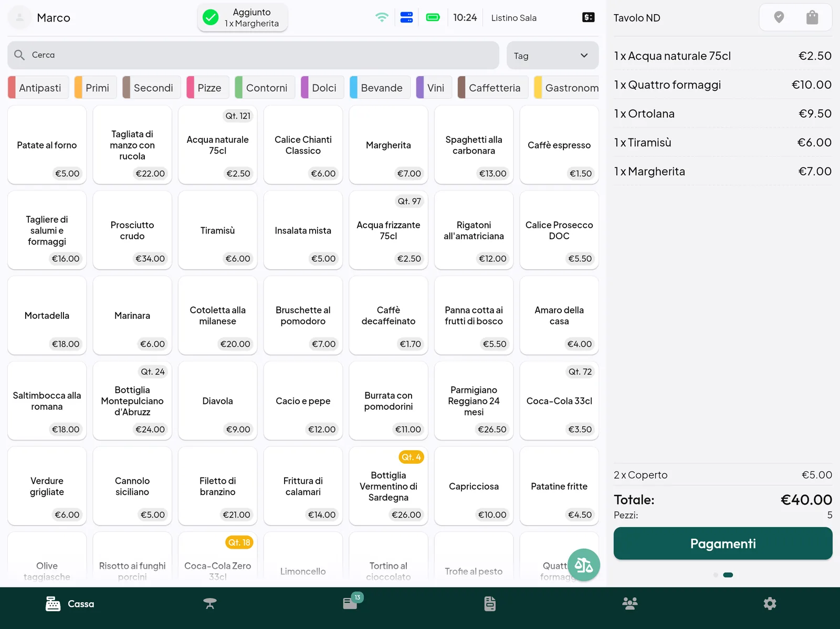The height and width of the screenshot is (629, 840).
Task: Open the settings gear icon
Action: coord(770,604)
